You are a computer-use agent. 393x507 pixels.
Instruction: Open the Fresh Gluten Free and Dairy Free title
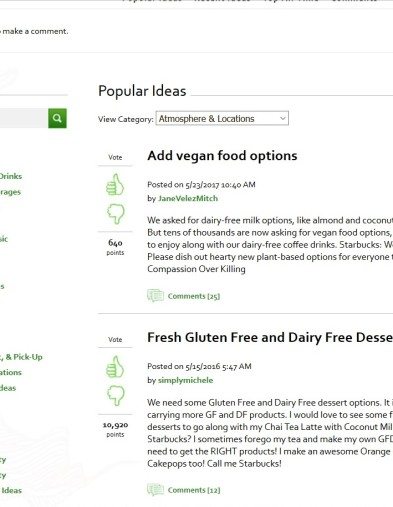270,337
